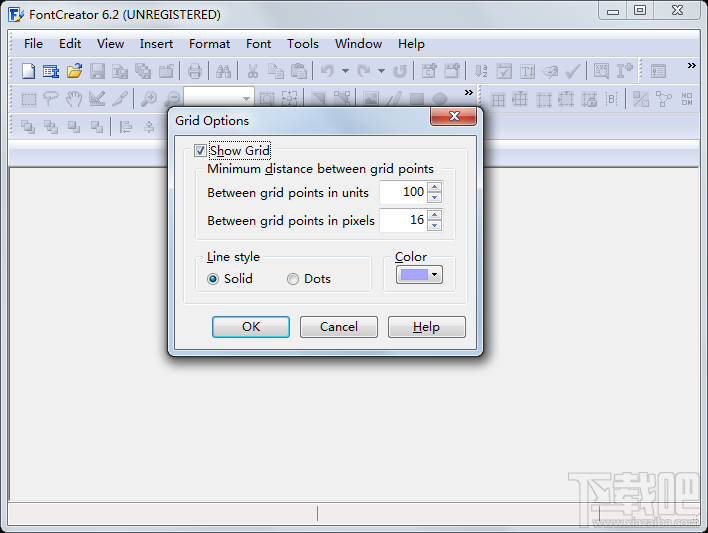The image size is (708, 533).
Task: Click the Help button in dialog
Action: [427, 327]
